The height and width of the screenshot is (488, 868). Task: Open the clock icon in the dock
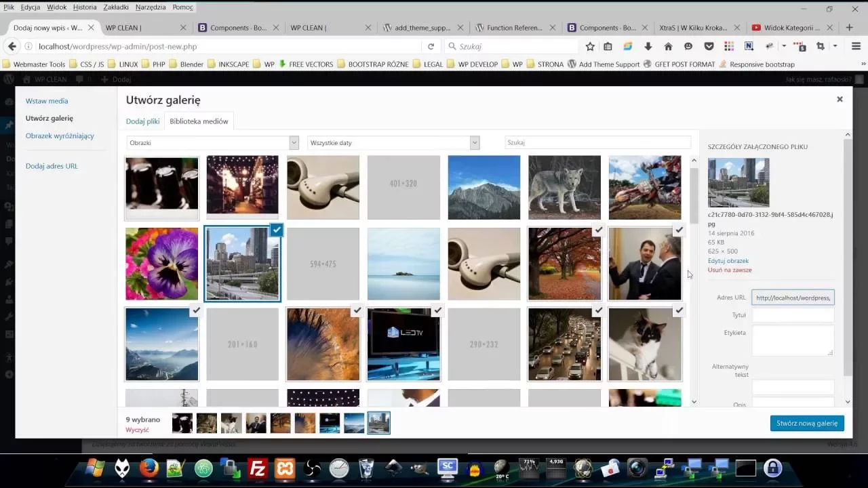(x=339, y=468)
